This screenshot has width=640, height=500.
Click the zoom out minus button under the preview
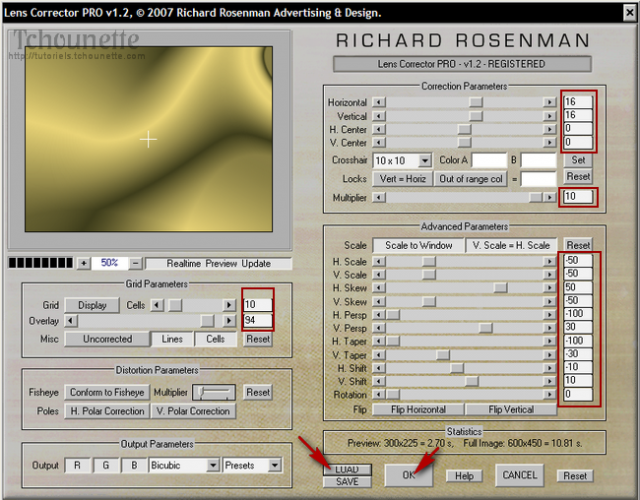point(135,263)
